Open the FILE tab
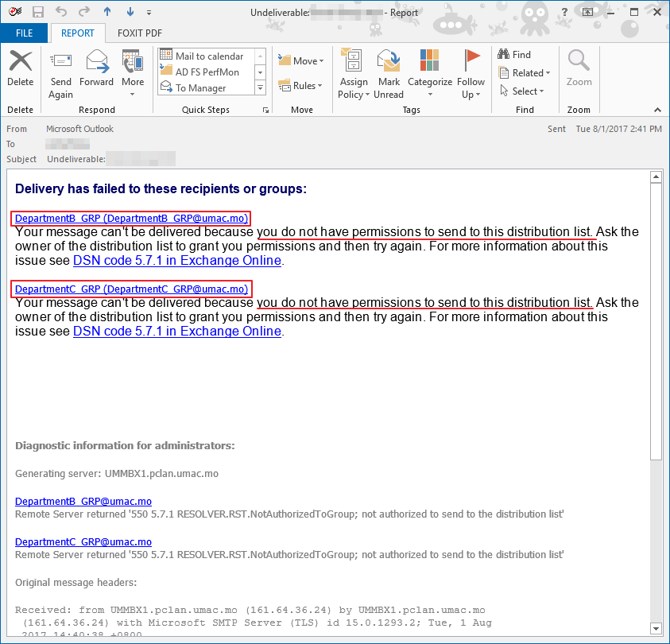 click(24, 33)
